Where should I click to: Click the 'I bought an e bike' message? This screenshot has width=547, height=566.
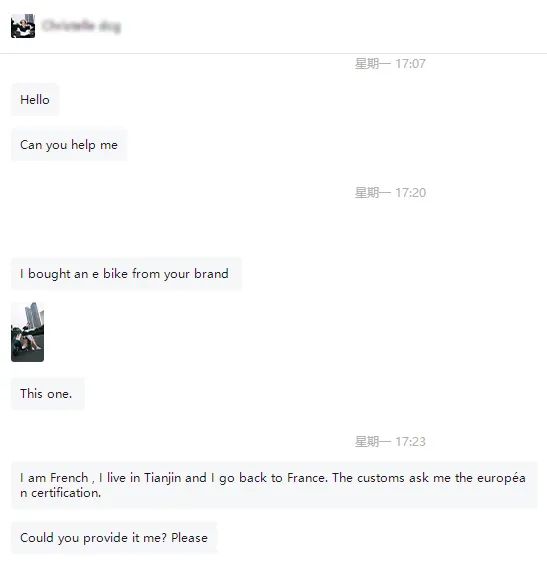pyautogui.click(x=126, y=274)
